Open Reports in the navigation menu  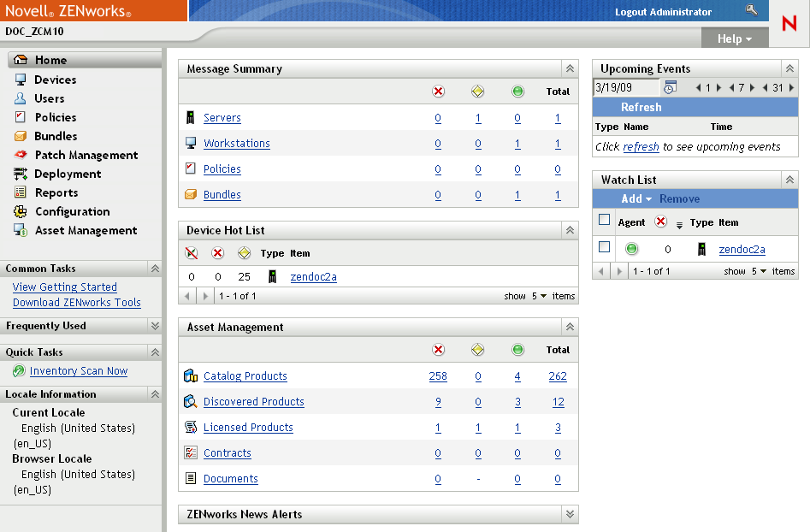(56, 192)
